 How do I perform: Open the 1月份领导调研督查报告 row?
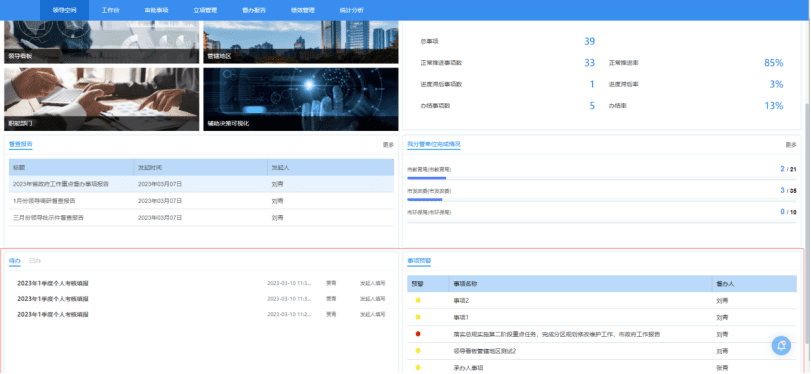tap(201, 201)
